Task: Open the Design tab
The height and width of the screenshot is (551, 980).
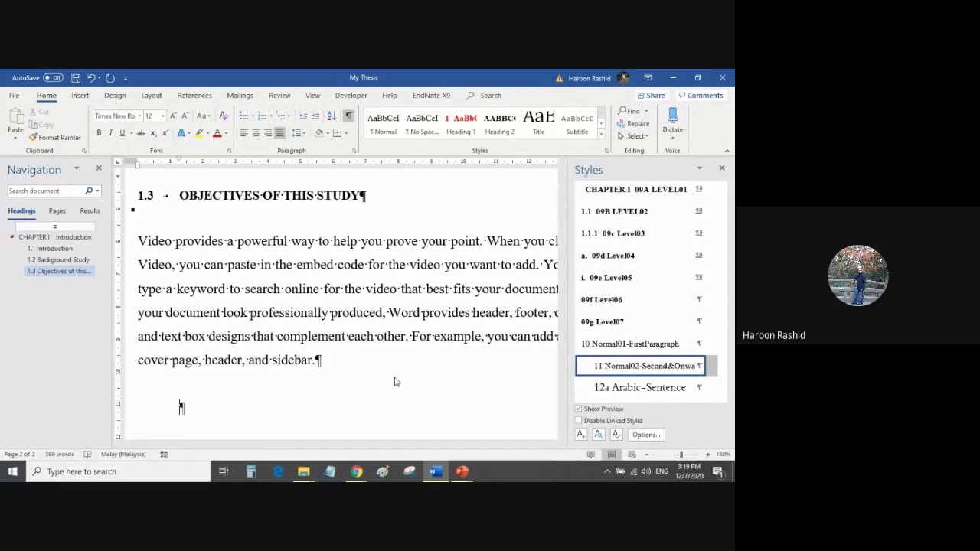Action: (115, 96)
